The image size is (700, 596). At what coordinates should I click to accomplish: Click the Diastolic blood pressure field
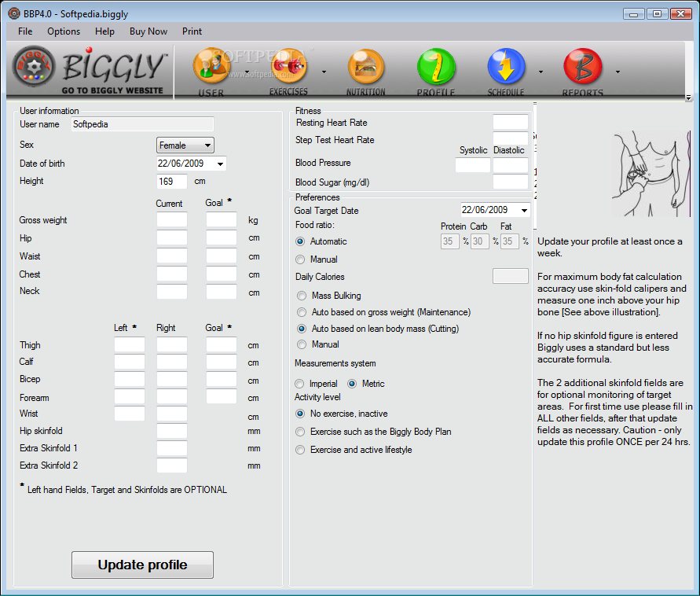(511, 165)
